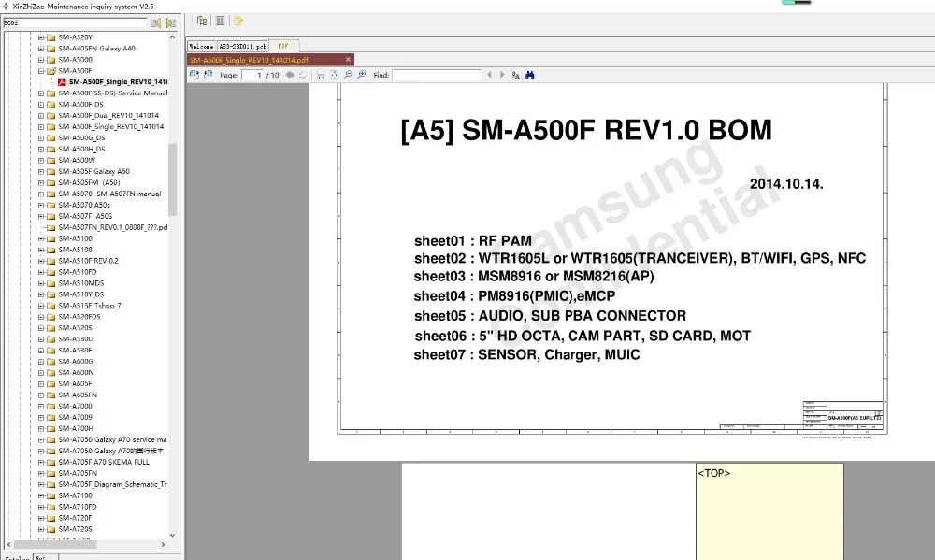Image resolution: width=935 pixels, height=560 pixels.
Task: Click the first page-copy icon in PDF toolbar
Action: (x=194, y=75)
